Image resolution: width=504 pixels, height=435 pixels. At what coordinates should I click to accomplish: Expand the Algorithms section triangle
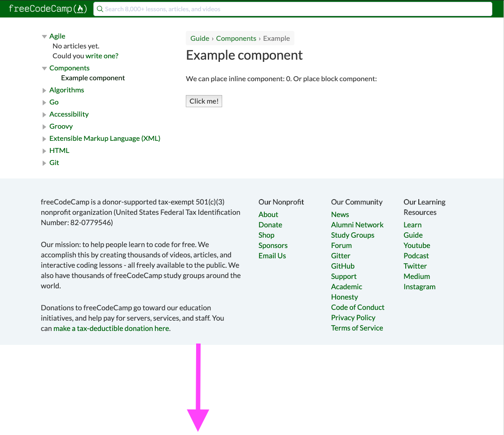click(x=44, y=91)
